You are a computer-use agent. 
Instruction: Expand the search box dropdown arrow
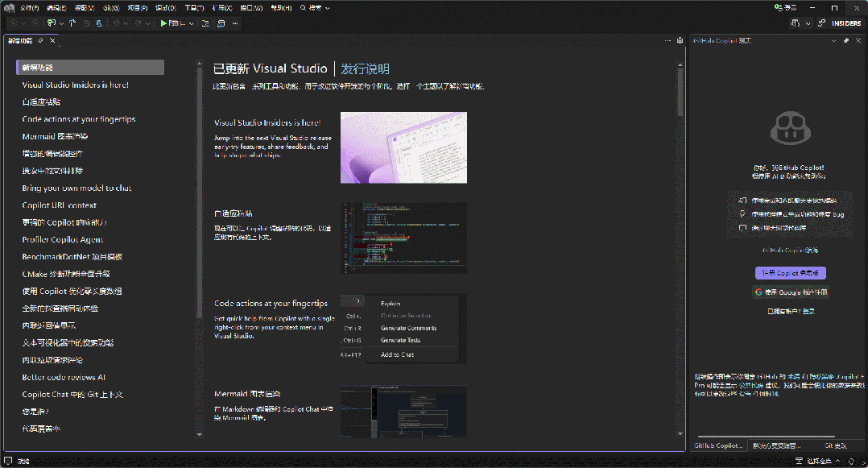point(327,8)
